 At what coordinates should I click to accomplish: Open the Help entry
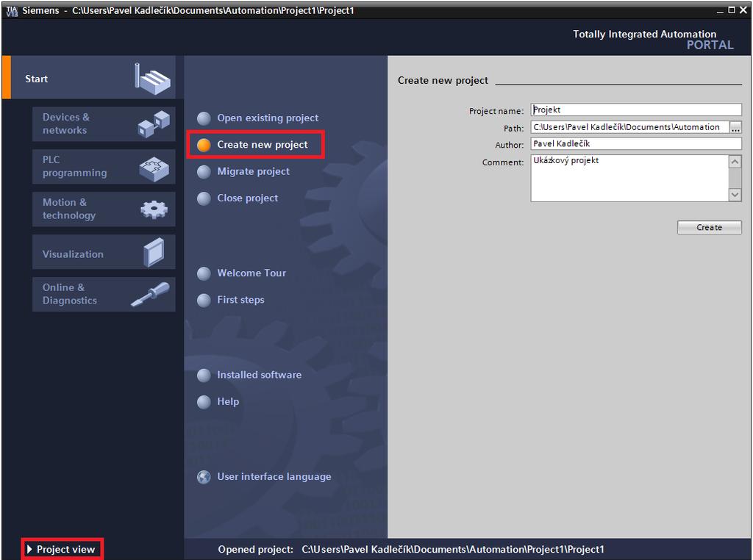click(x=228, y=402)
